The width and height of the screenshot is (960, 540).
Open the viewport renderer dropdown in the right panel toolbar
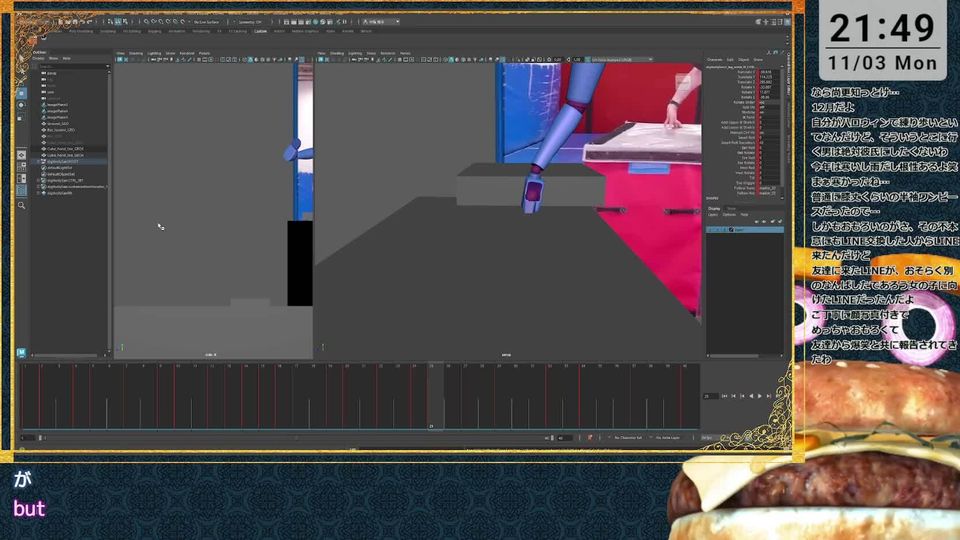(612, 59)
